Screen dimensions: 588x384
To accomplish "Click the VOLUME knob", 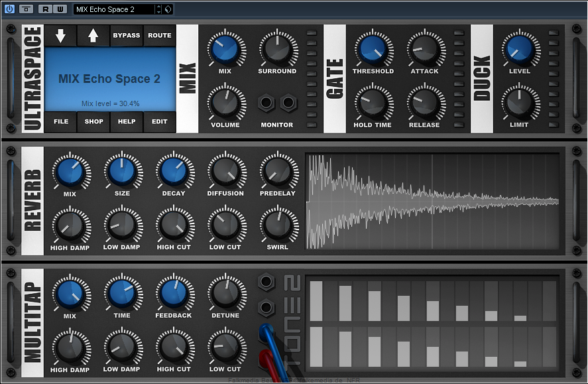I will 226,103.
